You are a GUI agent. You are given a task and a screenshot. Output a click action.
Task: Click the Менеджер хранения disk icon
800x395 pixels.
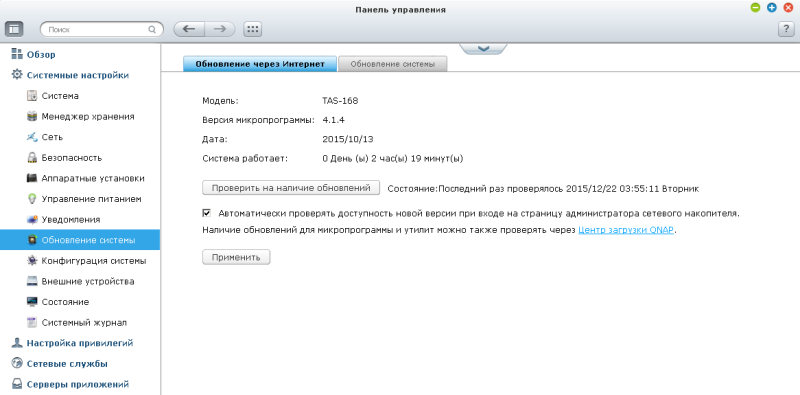[x=32, y=116]
